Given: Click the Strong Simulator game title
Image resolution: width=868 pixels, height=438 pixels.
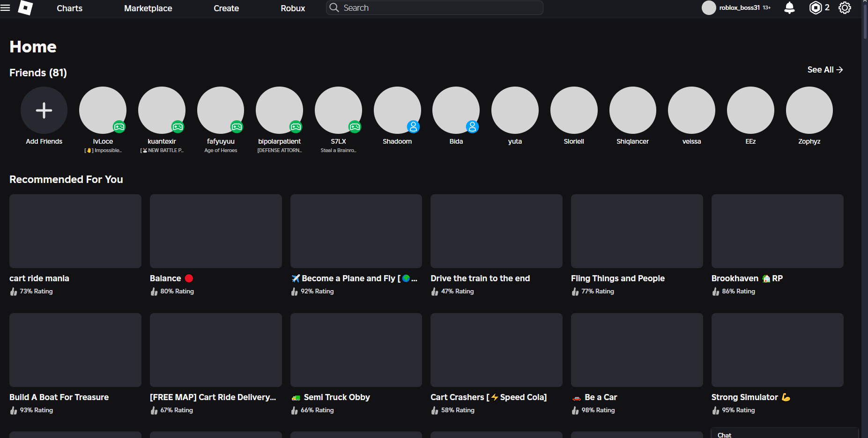Looking at the screenshot, I should click(x=751, y=397).
